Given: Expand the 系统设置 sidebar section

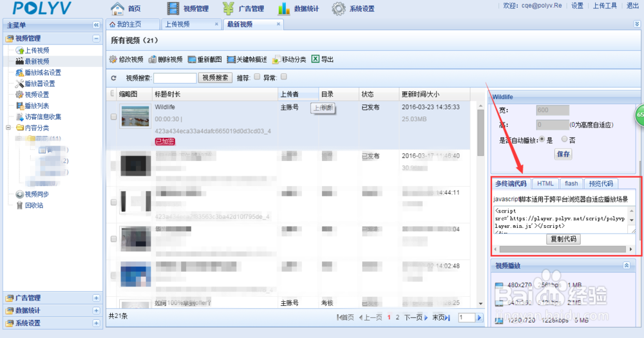Looking at the screenshot, I should 96,323.
